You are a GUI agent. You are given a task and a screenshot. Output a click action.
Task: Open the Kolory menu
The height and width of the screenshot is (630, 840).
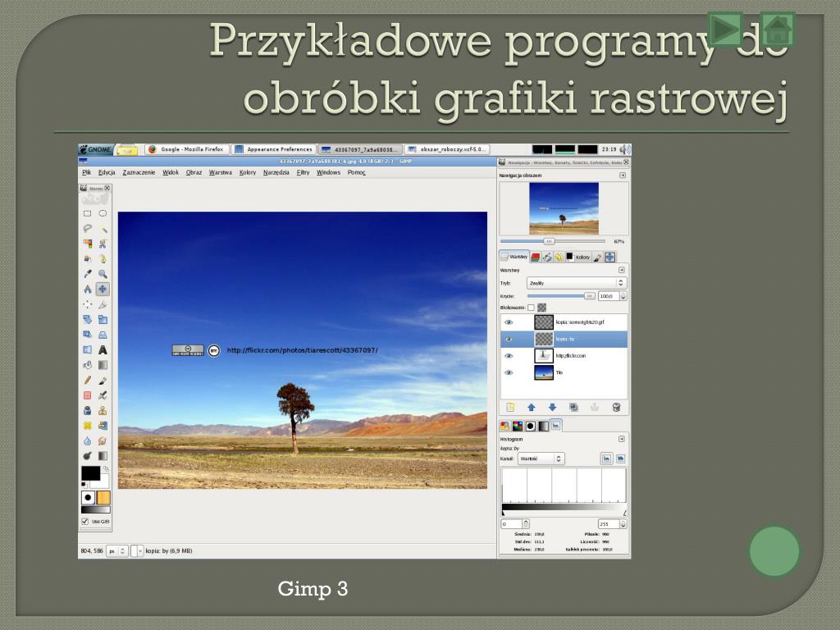[248, 172]
